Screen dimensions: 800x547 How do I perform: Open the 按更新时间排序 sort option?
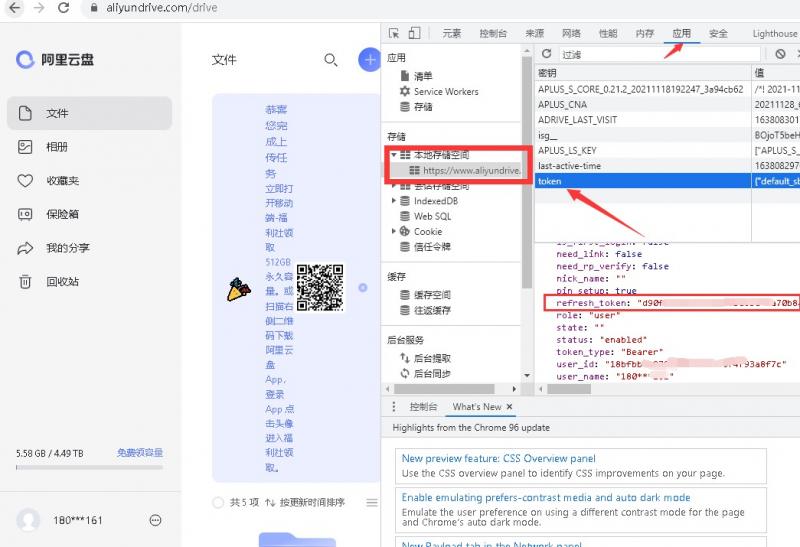pyautogui.click(x=305, y=503)
